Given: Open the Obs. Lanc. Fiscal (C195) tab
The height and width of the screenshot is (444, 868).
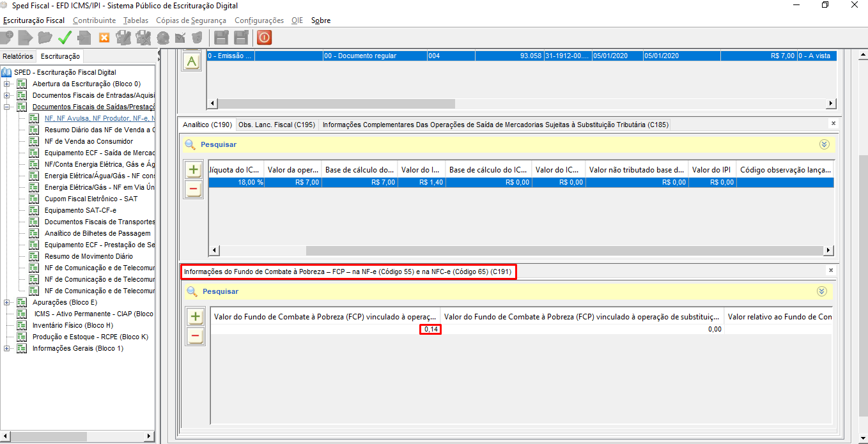Looking at the screenshot, I should 276,125.
